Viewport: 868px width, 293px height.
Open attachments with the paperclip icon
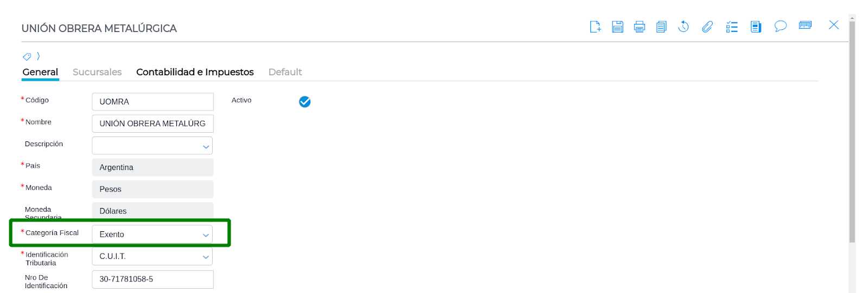707,27
